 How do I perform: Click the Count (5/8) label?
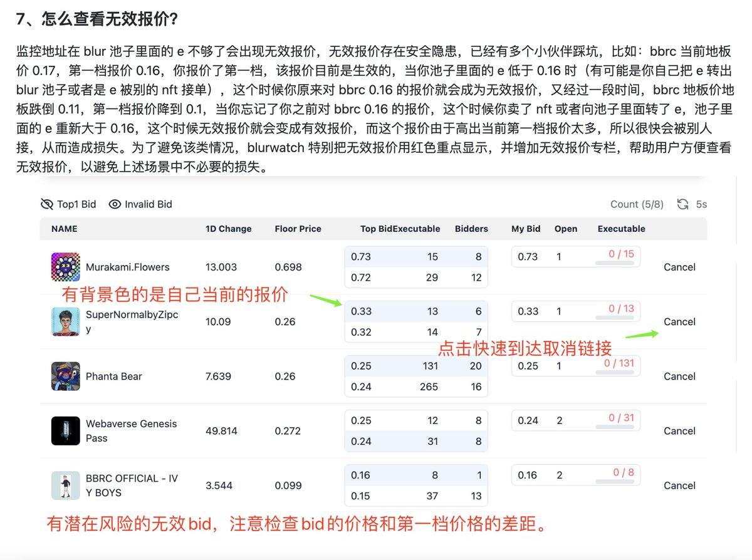coord(637,204)
